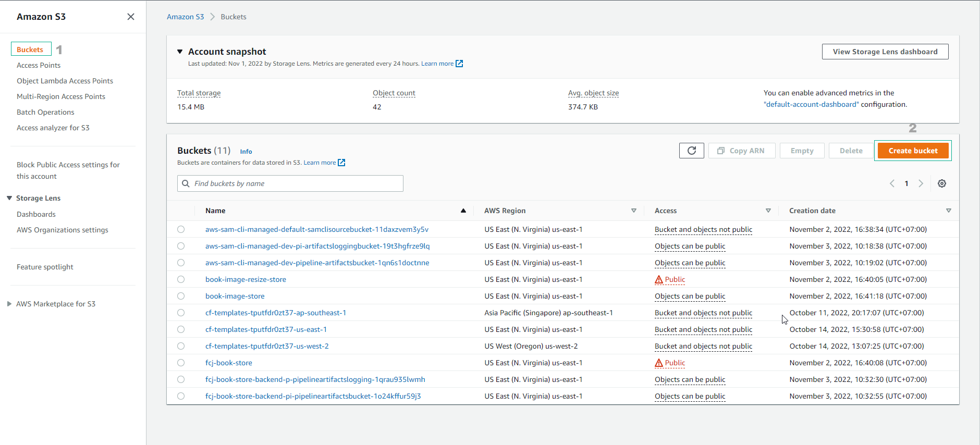Open AWS Organizations settings
Screen dimensions: 980x445
(x=63, y=230)
